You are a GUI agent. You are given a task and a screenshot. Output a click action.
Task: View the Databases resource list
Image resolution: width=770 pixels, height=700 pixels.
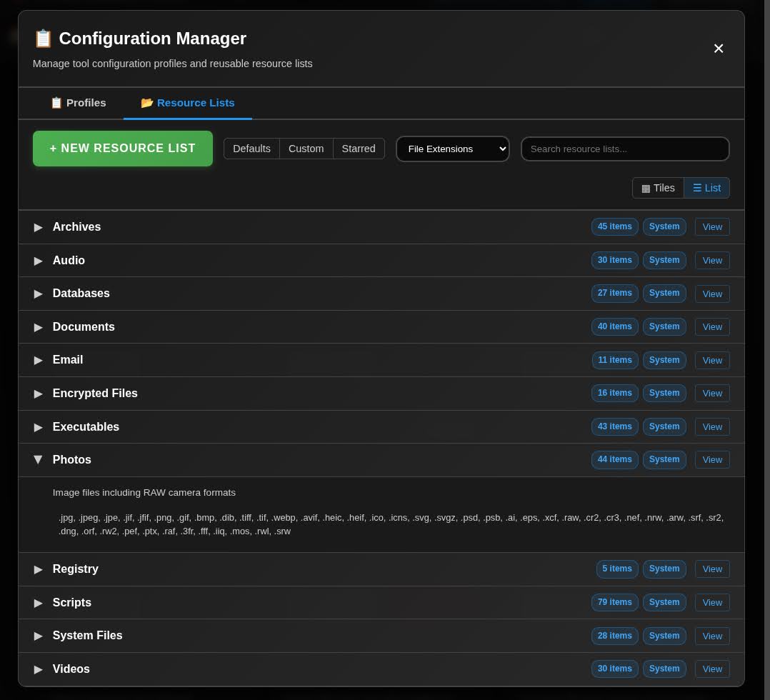pos(712,294)
